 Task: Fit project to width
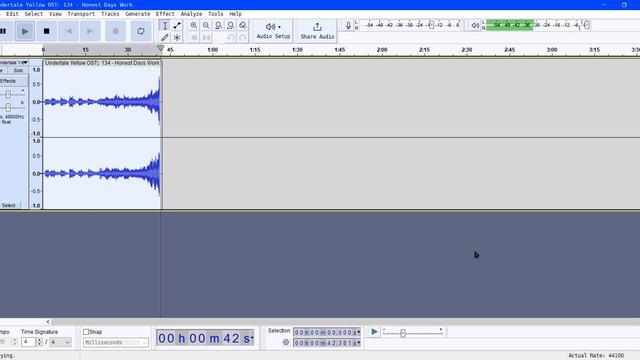[231, 25]
